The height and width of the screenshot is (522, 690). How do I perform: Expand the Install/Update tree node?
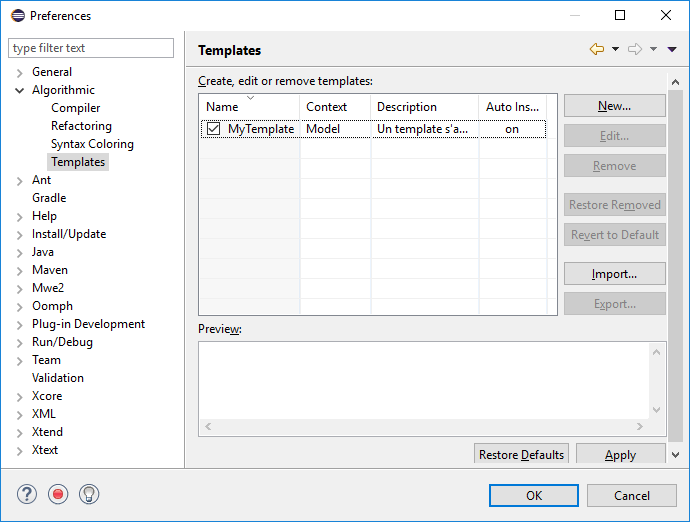point(19,235)
